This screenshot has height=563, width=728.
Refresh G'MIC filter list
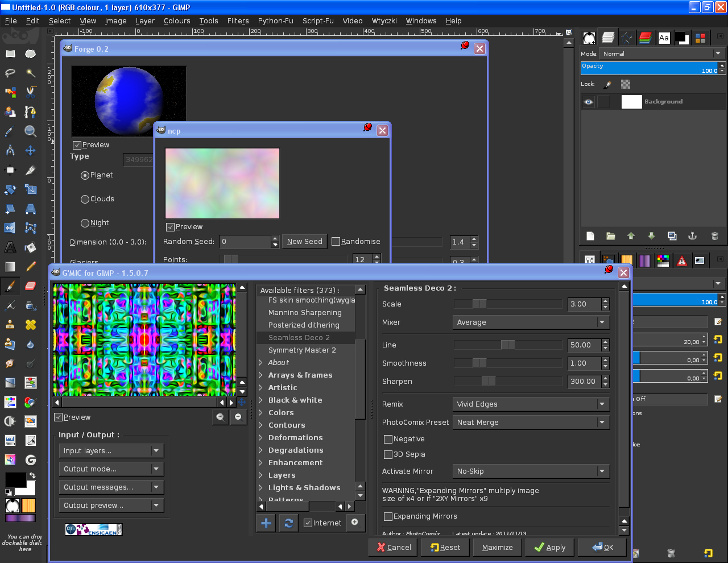288,523
